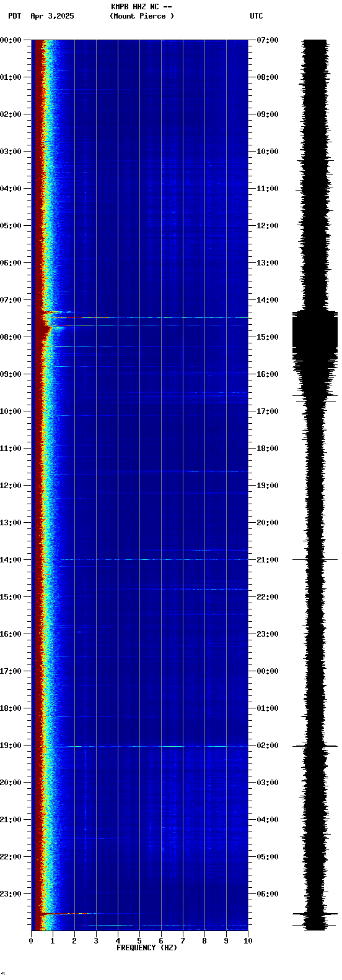Click the cyan spectrogram line at 19:00 PDT

pyautogui.click(x=155, y=746)
